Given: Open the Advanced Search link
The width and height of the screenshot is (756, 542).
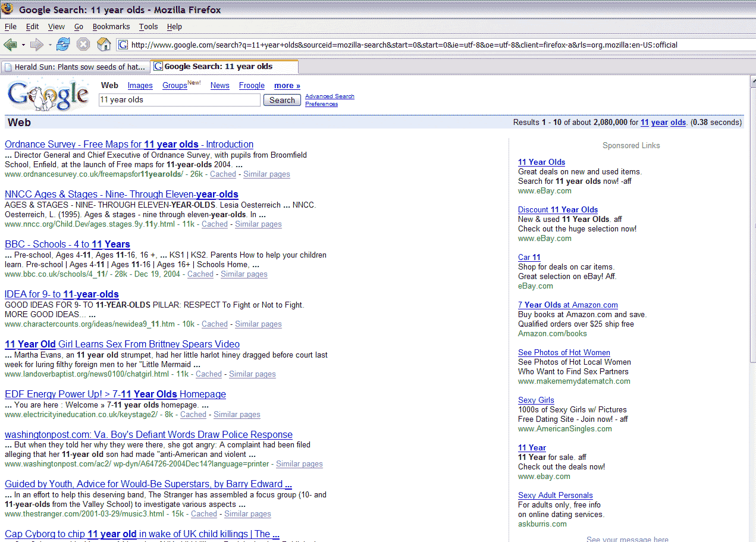Looking at the screenshot, I should tap(330, 96).
